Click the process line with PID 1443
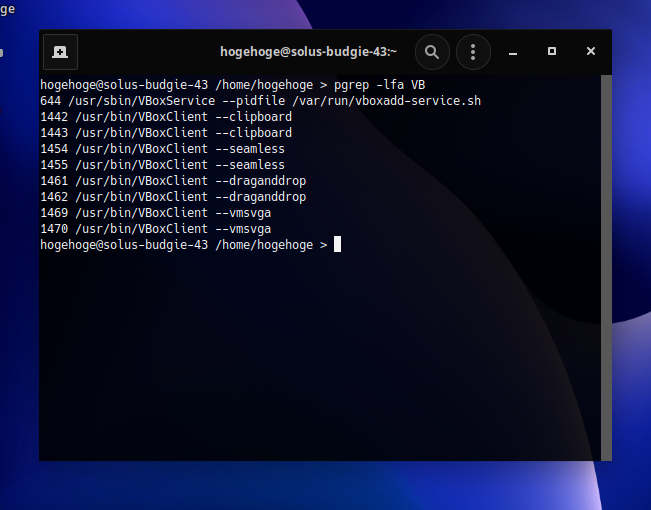 166,133
